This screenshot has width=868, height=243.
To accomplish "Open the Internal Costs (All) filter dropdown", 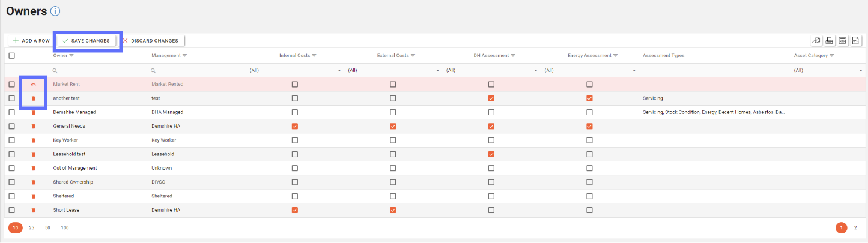I will [x=339, y=70].
